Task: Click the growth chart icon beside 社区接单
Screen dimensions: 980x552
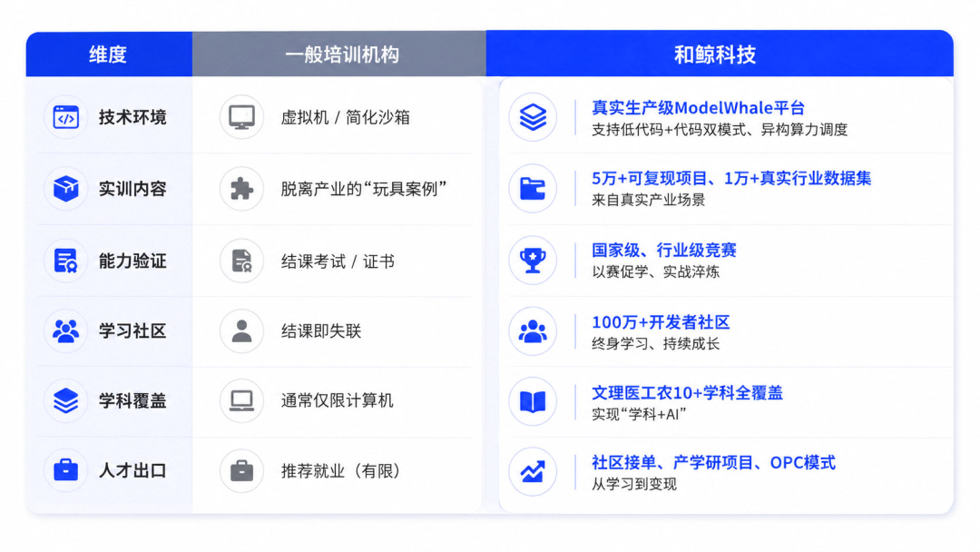Action: pos(533,472)
